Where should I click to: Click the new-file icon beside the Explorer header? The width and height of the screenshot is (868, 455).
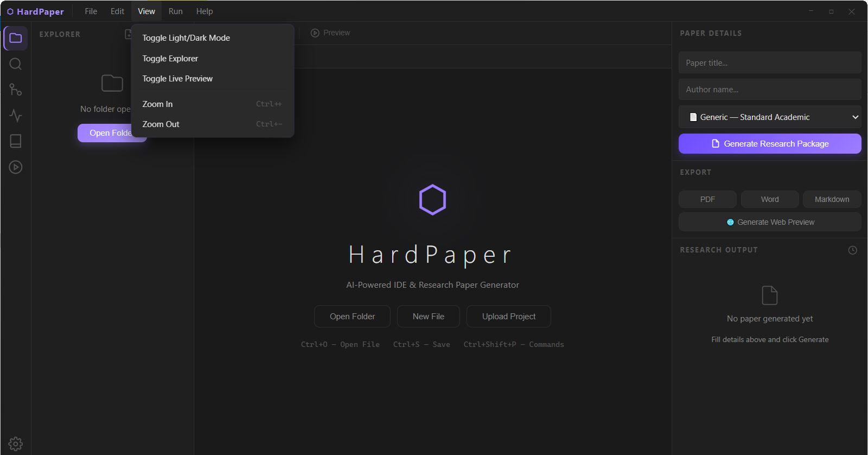[x=129, y=34]
